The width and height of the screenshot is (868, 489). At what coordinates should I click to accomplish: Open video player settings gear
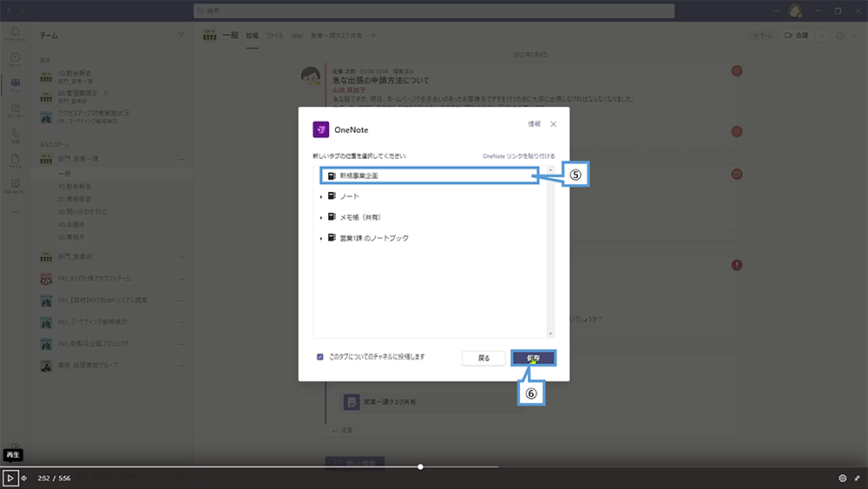pos(843,478)
